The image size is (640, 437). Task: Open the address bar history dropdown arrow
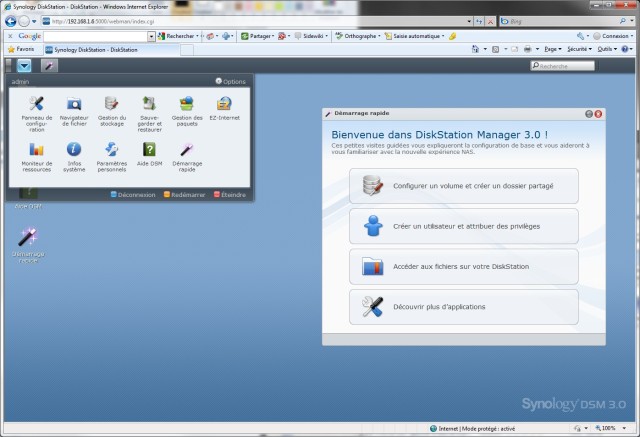(x=469, y=21)
